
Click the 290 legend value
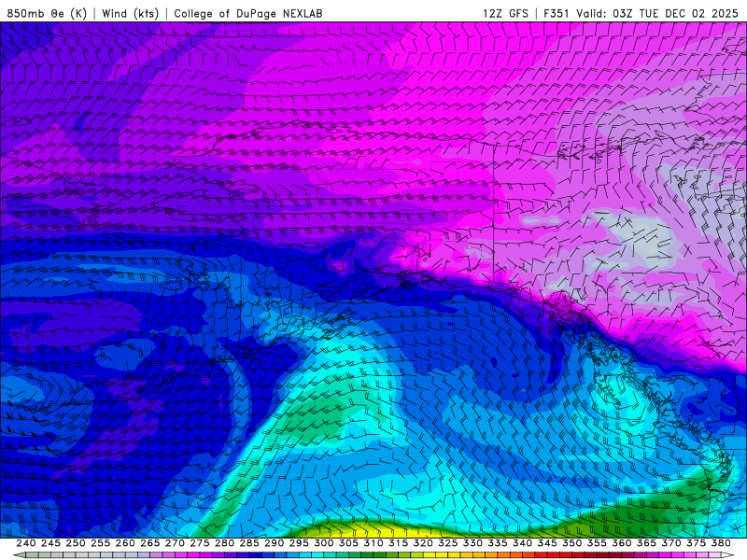[x=274, y=543]
